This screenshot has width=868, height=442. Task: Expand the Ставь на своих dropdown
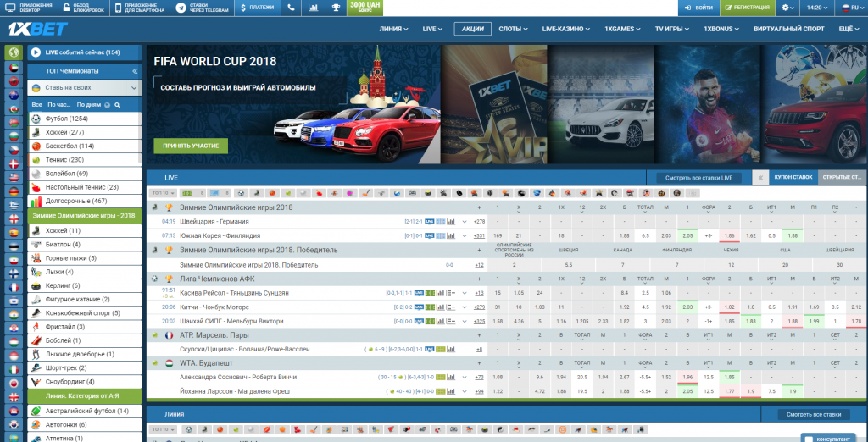85,87
